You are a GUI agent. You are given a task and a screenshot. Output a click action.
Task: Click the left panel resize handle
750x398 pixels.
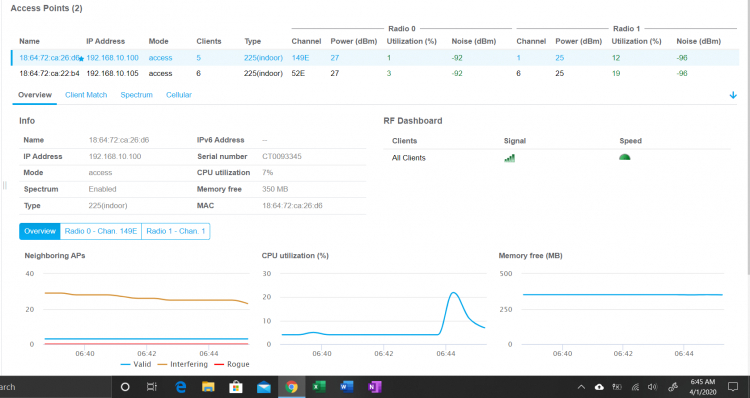4,185
